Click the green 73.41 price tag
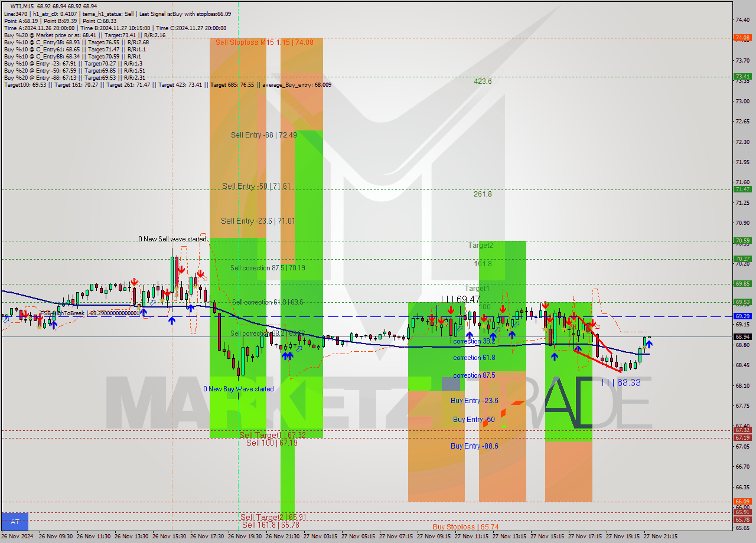Viewport: 756px width, 543px height. (x=742, y=77)
